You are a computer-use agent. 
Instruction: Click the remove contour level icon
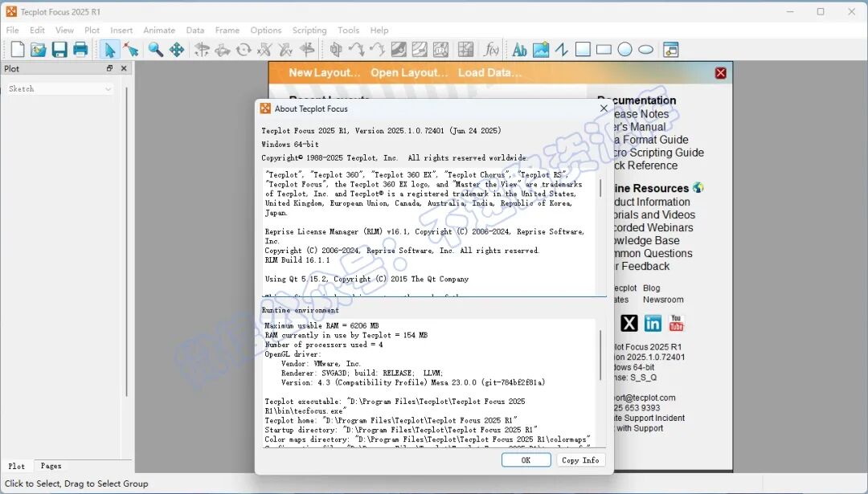420,50
